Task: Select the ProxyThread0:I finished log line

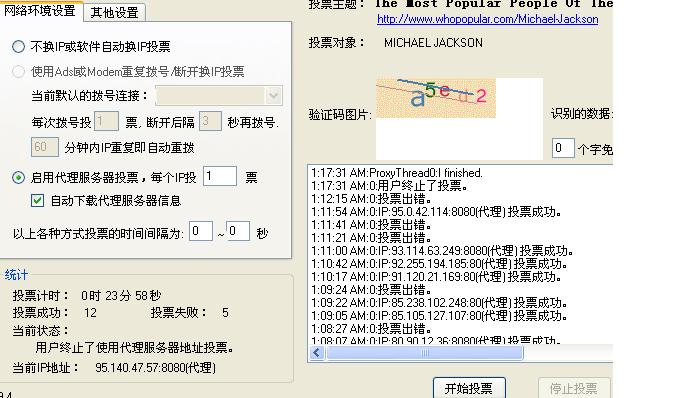Action: pyautogui.click(x=397, y=173)
